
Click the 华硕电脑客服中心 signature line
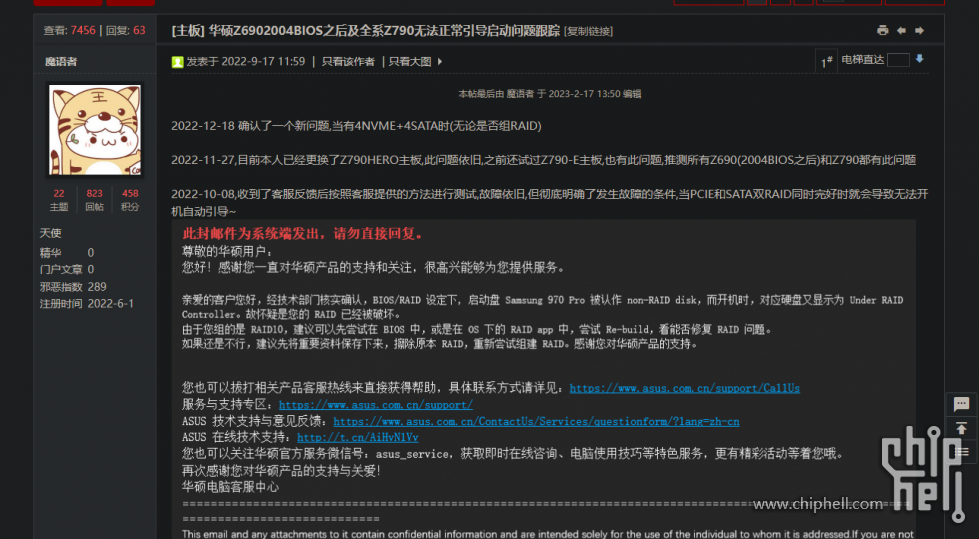230,487
